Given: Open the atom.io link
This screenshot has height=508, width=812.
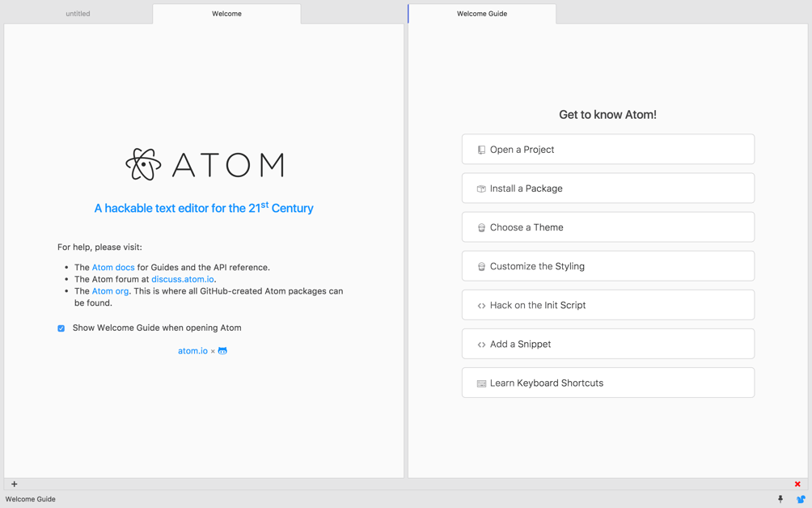Looking at the screenshot, I should pyautogui.click(x=192, y=350).
